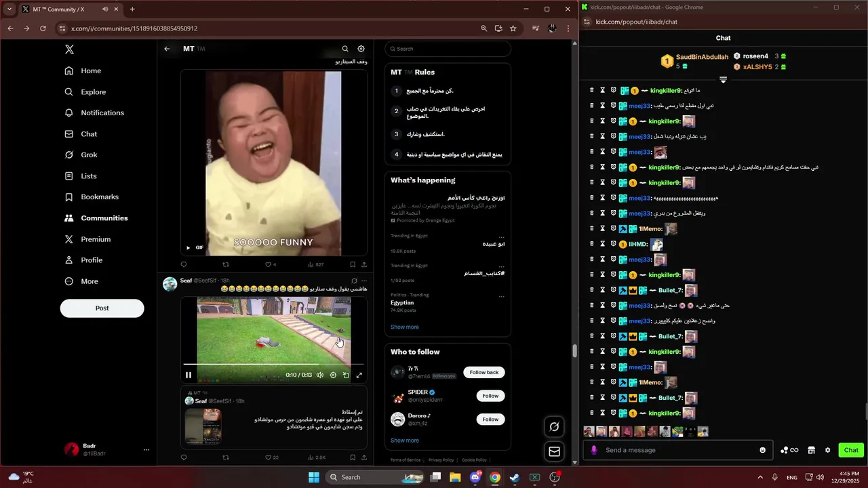
Task: Click the white Post button
Action: point(102,308)
